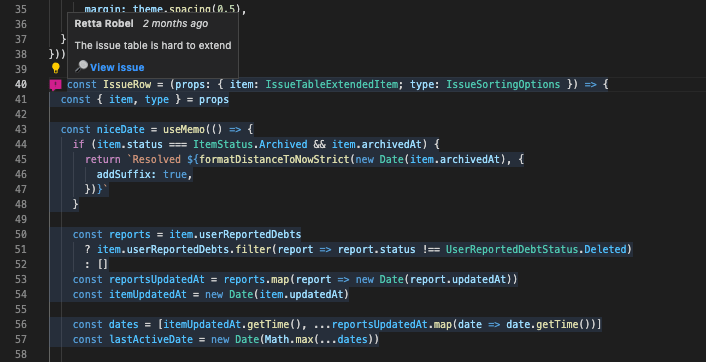Click formatDistanceToNowStrict on line 45
The height and width of the screenshot is (362, 706).
274,159
